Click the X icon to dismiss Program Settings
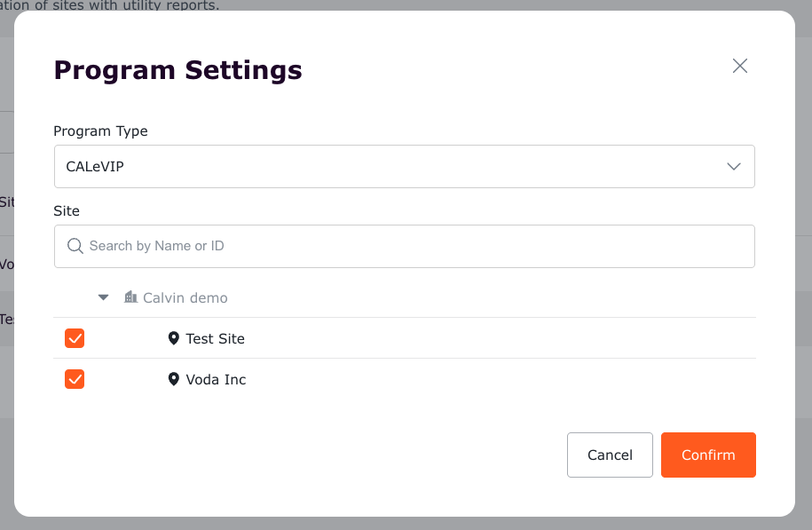The height and width of the screenshot is (530, 812). pyautogui.click(x=739, y=66)
